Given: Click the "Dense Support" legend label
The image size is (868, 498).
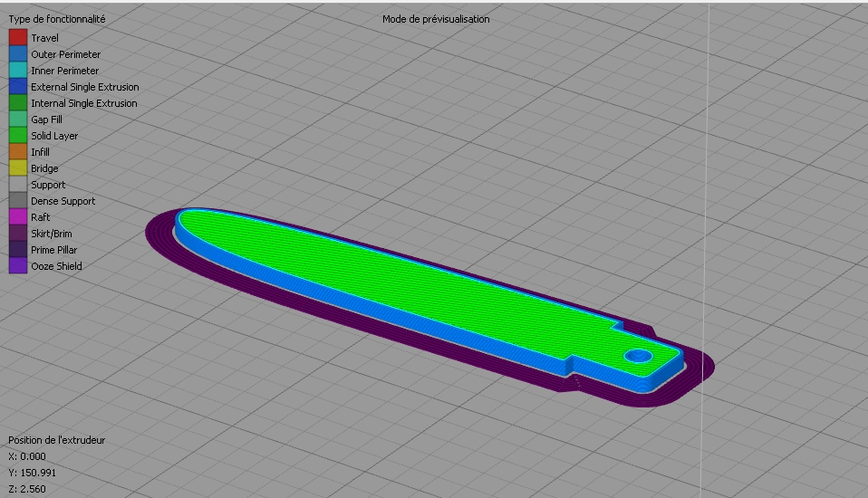Looking at the screenshot, I should [x=63, y=201].
